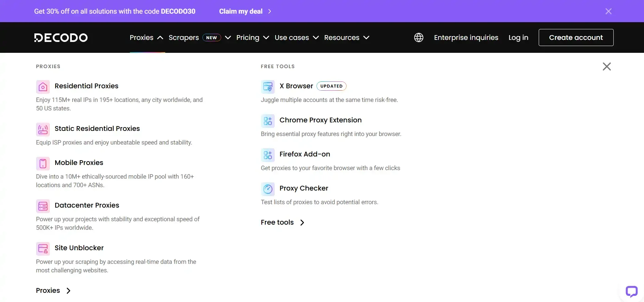Click the promo code banner text
Image resolution: width=644 pixels, height=302 pixels.
[x=114, y=11]
